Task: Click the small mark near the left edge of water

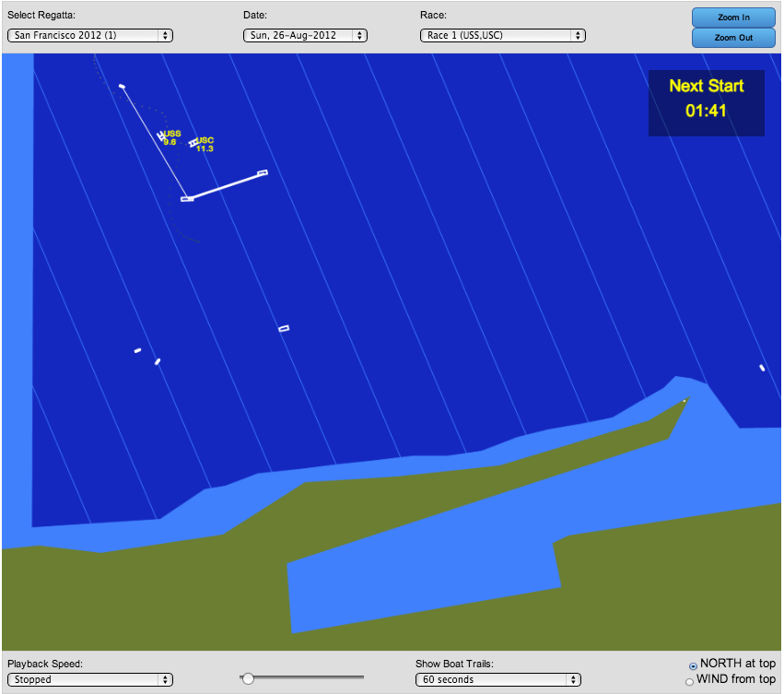Action: (x=136, y=350)
